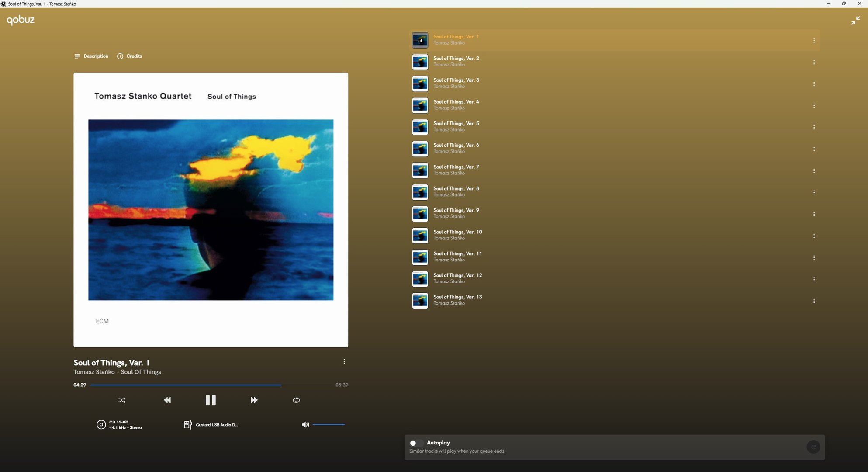Open the Description tab
The image size is (868, 472).
[x=91, y=56]
